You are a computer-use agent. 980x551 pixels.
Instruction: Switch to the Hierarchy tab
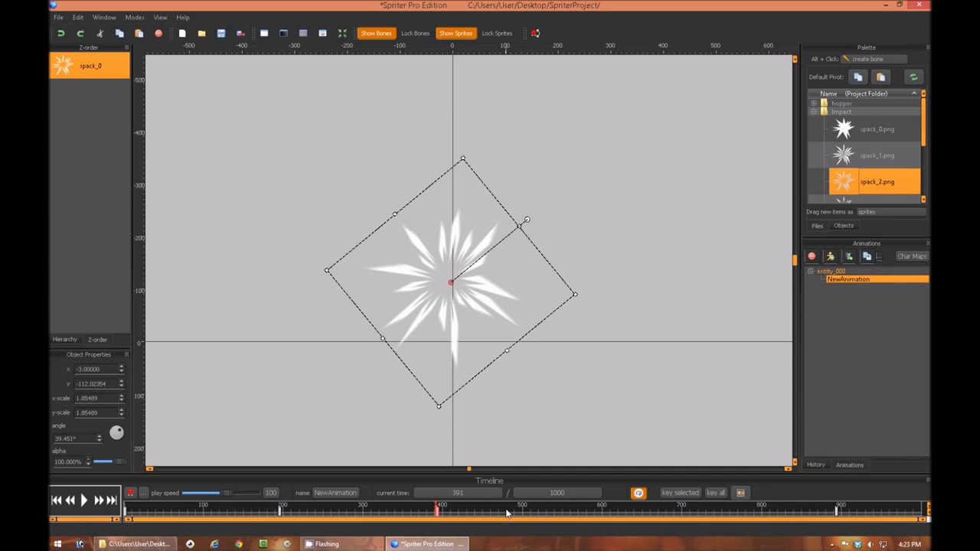pyautogui.click(x=65, y=339)
